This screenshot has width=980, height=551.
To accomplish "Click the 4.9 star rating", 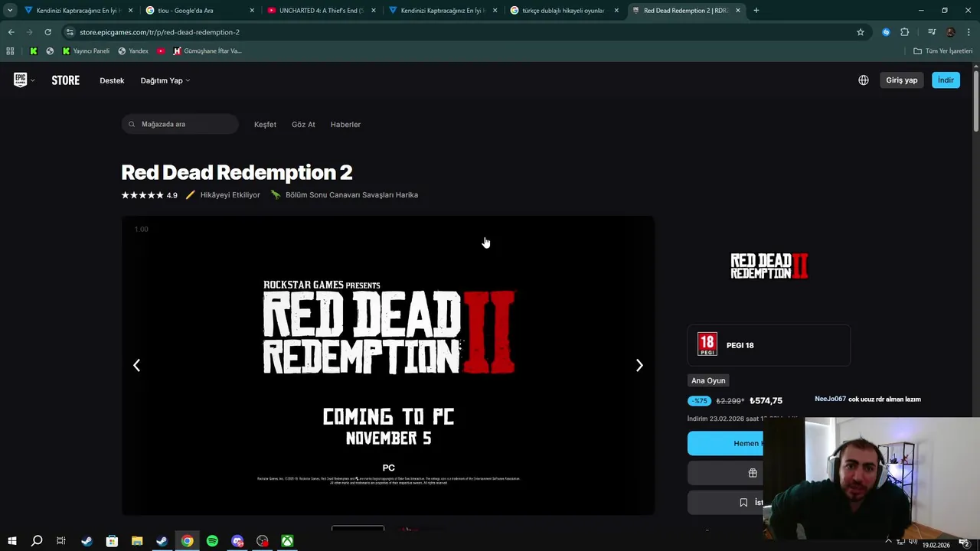I will [149, 195].
